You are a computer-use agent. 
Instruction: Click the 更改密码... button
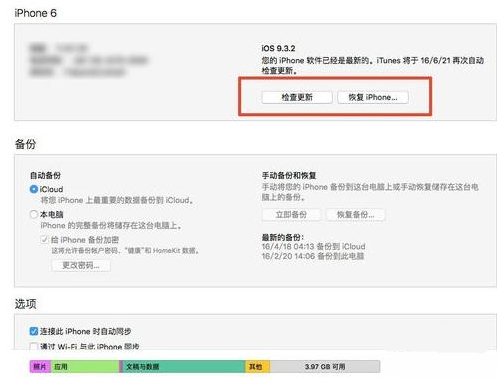click(81, 265)
